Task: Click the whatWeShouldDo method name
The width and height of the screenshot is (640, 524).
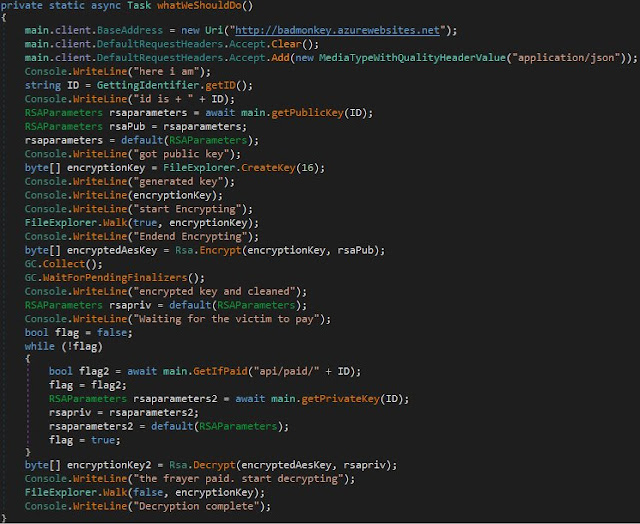Action: (199, 6)
